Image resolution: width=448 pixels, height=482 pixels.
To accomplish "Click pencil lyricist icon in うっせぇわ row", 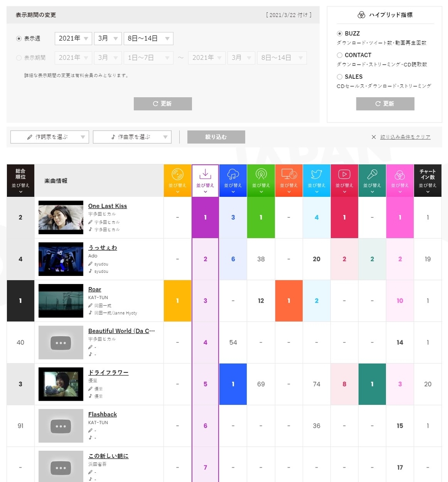I will (90, 264).
